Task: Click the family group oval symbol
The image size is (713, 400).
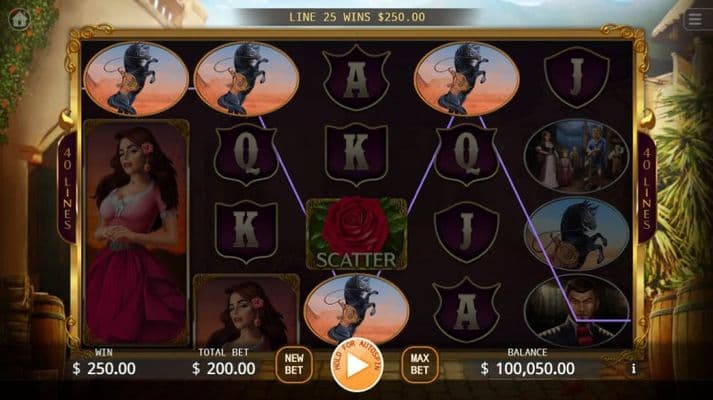Action: pos(577,156)
